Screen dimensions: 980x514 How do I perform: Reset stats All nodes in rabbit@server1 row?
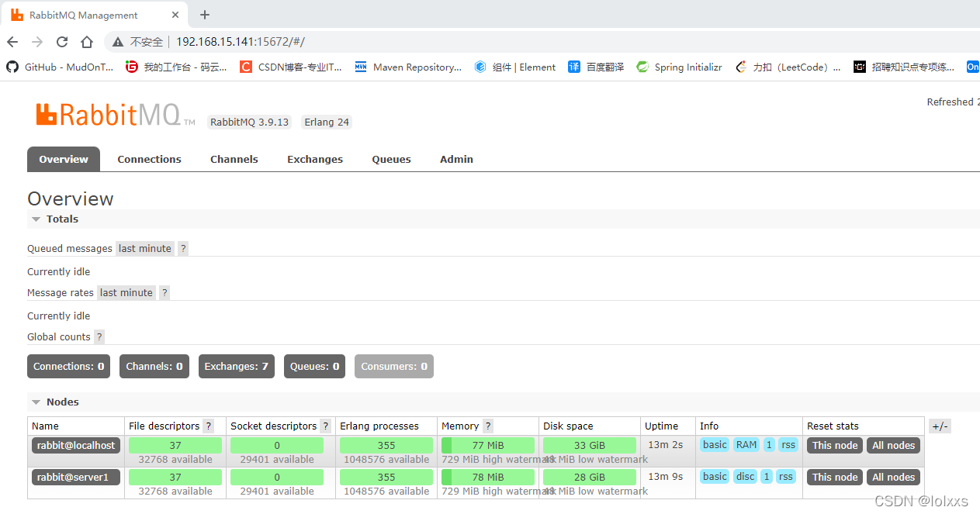click(x=893, y=478)
